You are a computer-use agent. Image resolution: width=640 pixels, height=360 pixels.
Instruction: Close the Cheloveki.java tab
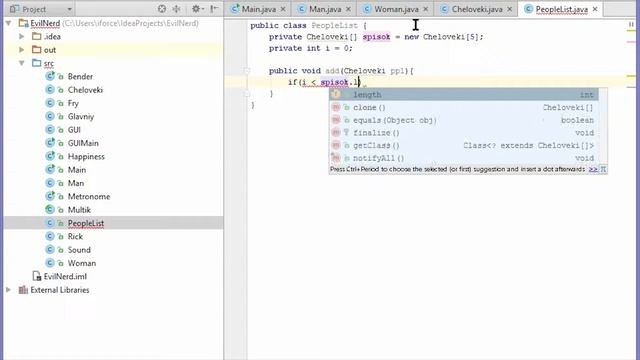point(509,9)
